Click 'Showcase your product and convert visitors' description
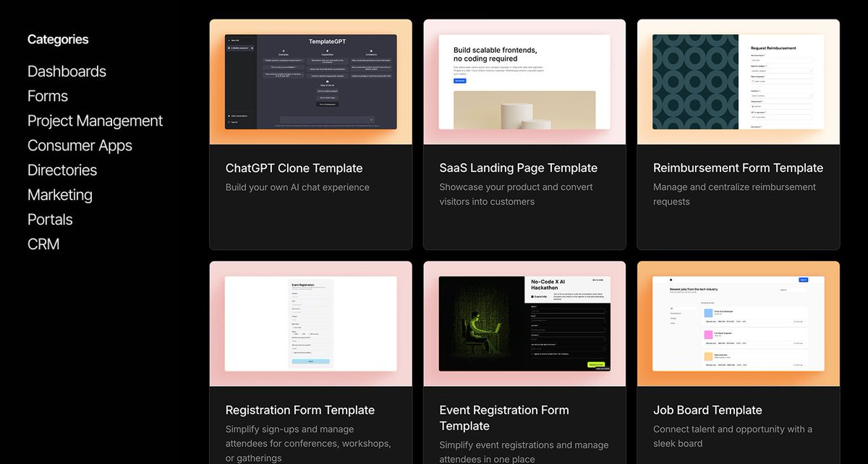Image resolution: width=868 pixels, height=464 pixels. pos(516,194)
